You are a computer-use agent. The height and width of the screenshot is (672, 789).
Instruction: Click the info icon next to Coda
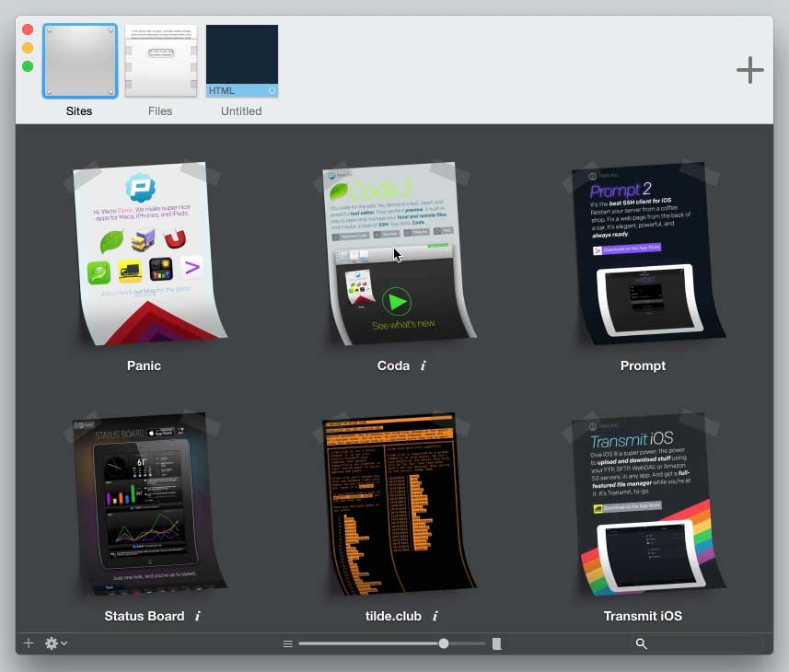424,365
